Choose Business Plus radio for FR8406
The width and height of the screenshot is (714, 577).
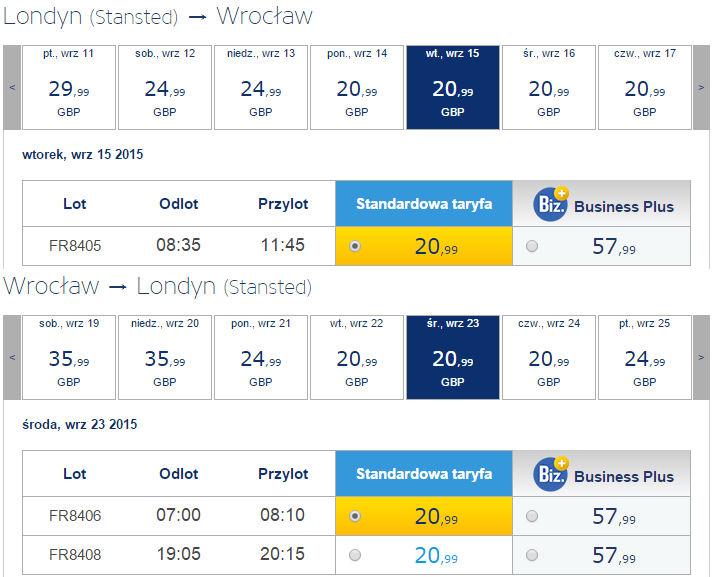click(532, 516)
